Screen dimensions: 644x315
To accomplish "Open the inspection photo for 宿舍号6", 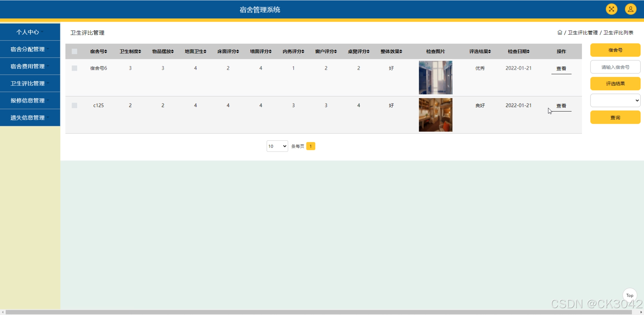I will coord(436,78).
